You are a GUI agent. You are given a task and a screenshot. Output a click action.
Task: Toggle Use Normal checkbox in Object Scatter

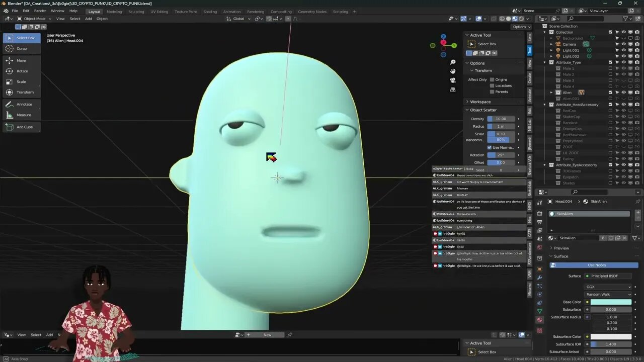(490, 147)
